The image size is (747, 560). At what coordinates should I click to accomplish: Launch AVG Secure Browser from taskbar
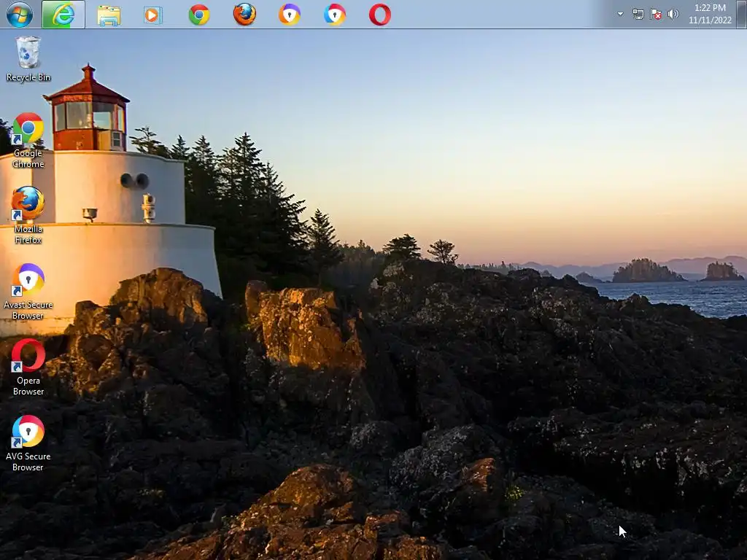[335, 15]
